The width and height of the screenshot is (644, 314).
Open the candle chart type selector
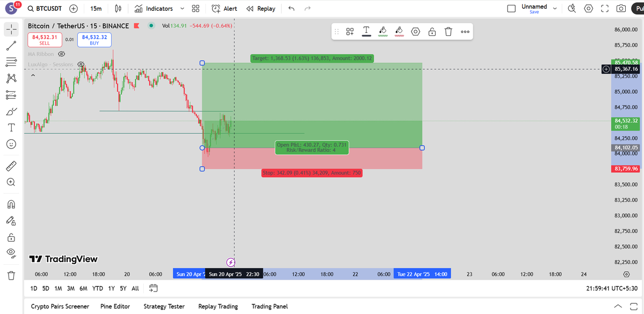coord(119,9)
